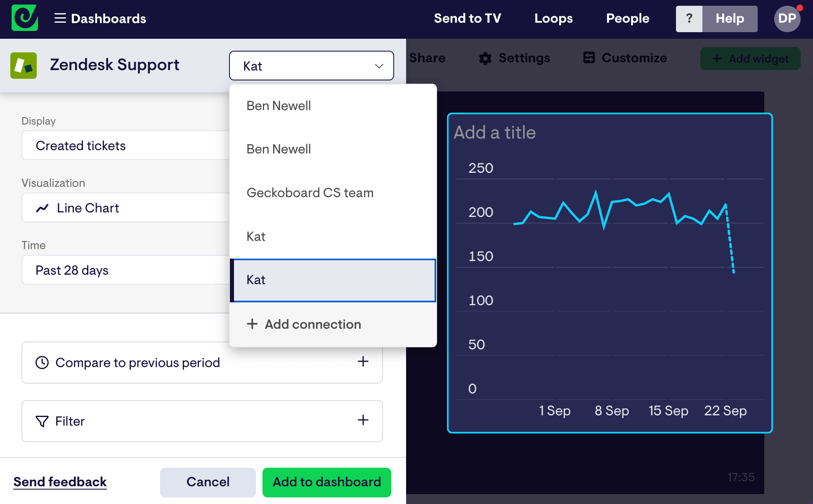Click Add to dashboard

pos(326,482)
